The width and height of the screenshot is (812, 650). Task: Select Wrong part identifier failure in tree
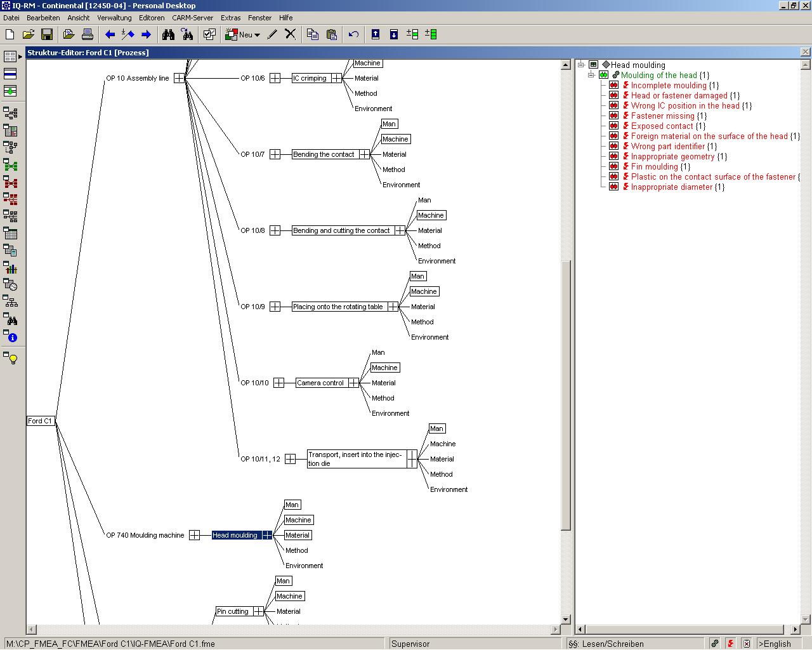tap(668, 146)
